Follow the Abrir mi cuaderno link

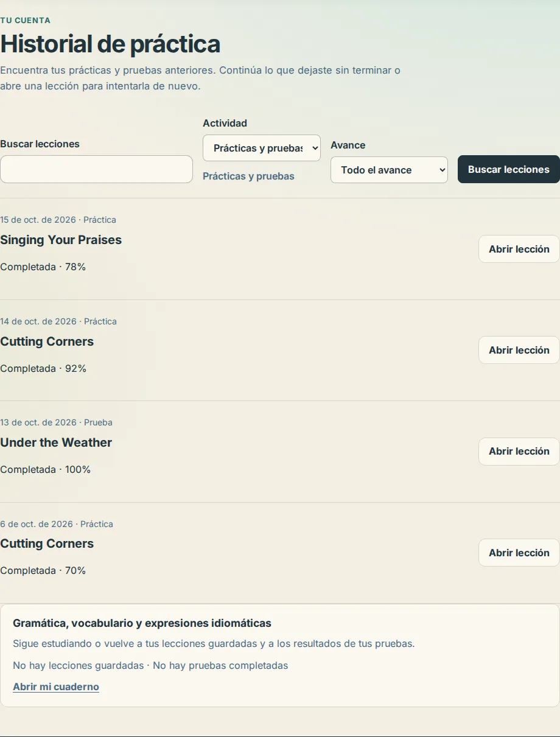pyautogui.click(x=56, y=686)
